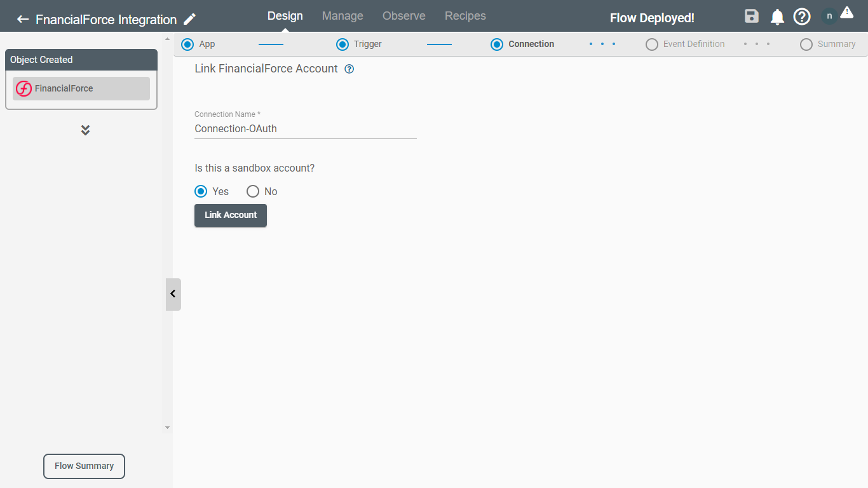Image resolution: width=868 pixels, height=488 pixels.
Task: Click the Flow Deployed! status text
Action: click(x=652, y=18)
